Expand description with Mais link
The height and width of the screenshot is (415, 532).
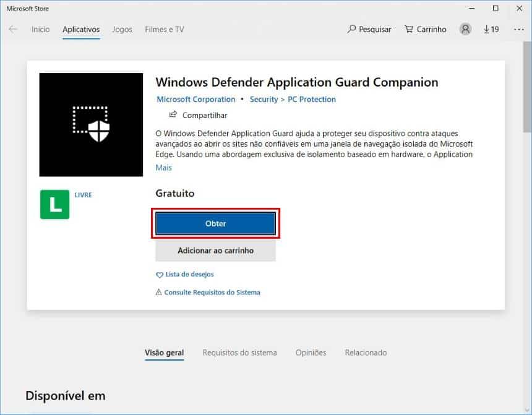(x=163, y=167)
